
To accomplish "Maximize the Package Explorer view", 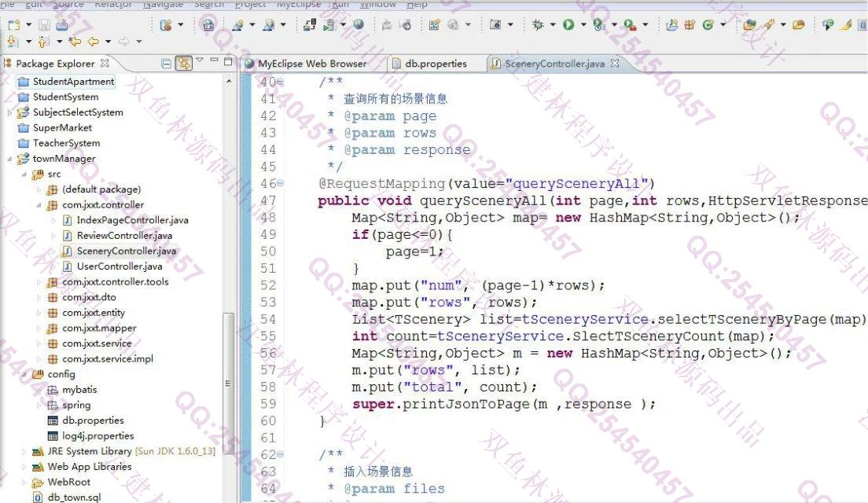I will pos(228,62).
